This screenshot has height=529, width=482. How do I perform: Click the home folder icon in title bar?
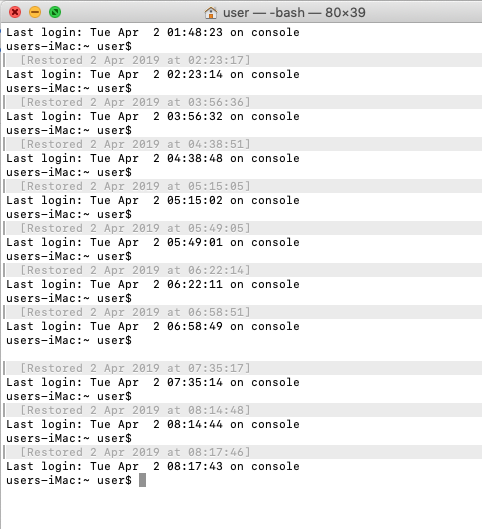click(x=211, y=13)
